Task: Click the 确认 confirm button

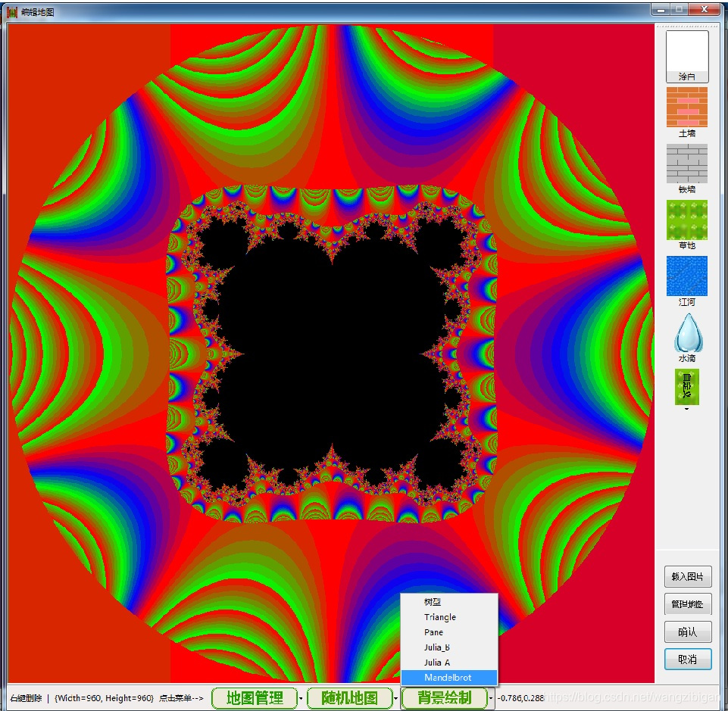Action: pyautogui.click(x=688, y=632)
